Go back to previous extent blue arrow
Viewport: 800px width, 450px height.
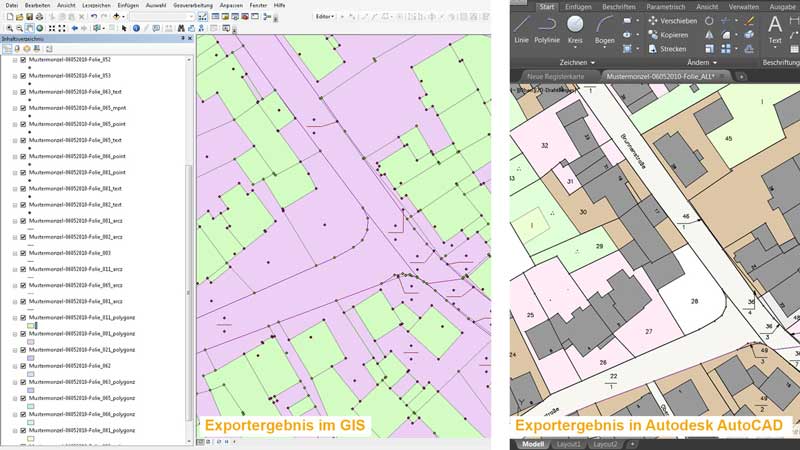tap(74, 29)
